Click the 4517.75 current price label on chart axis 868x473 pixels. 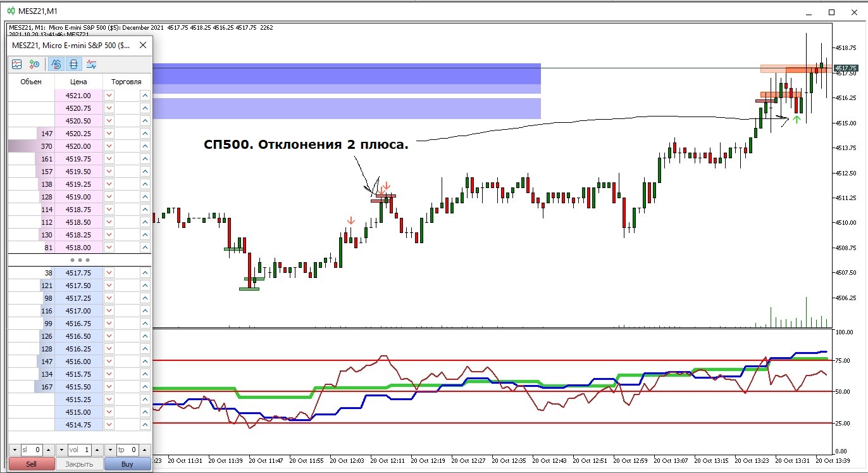[x=846, y=68]
